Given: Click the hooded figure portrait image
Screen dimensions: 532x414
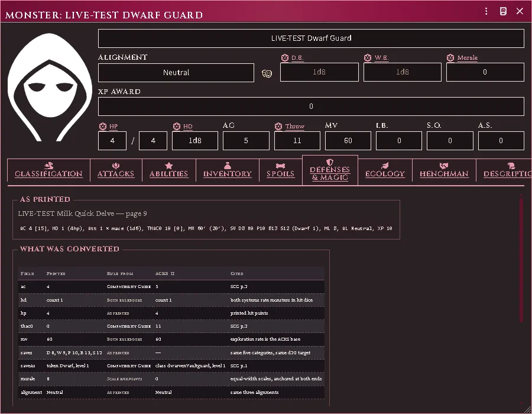Looking at the screenshot, I should coord(50,87).
